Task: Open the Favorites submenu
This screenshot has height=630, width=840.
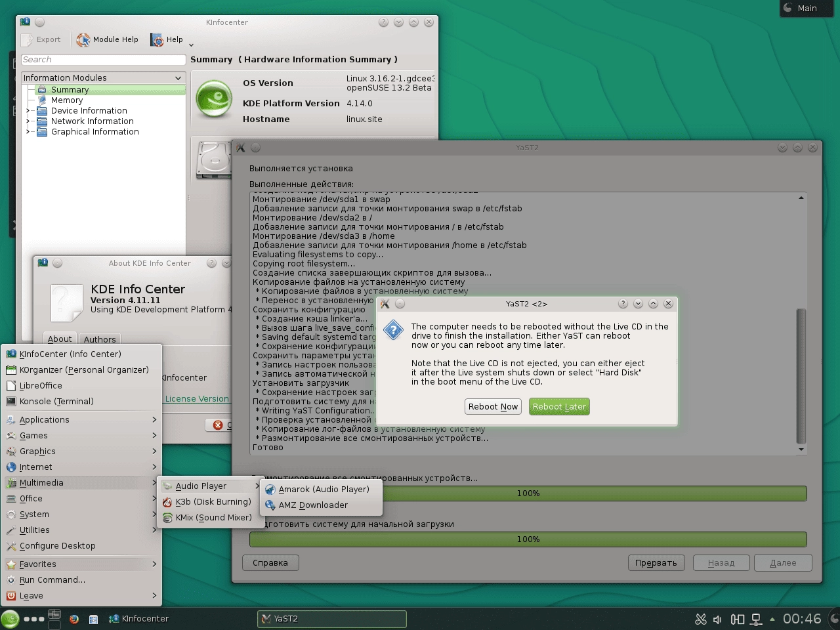Action: tap(82, 564)
